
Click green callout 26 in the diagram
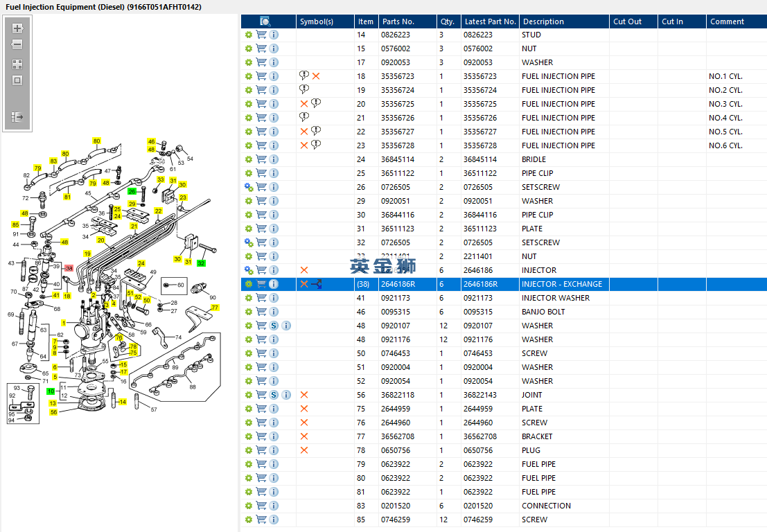(132, 192)
